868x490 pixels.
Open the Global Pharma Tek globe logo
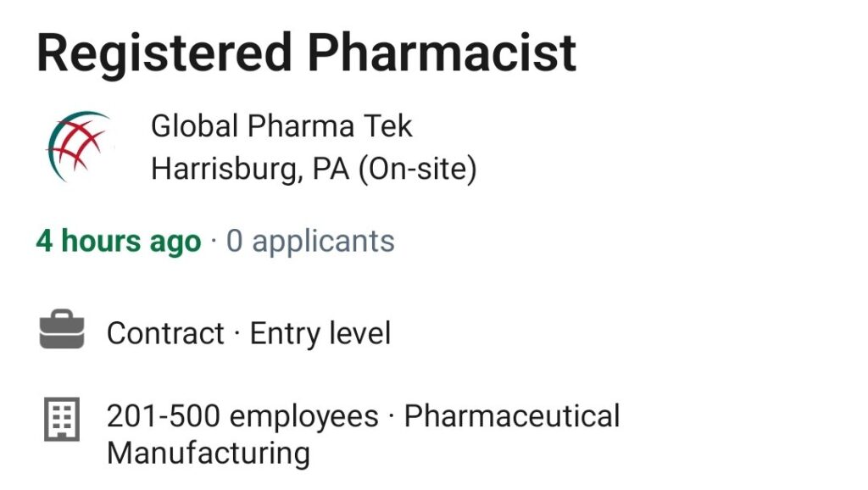point(79,147)
